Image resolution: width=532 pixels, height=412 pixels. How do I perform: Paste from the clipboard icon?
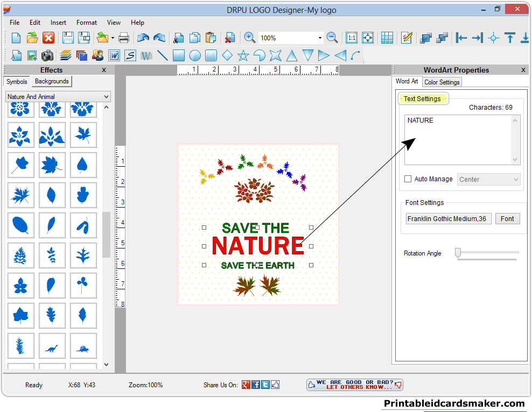coord(211,38)
